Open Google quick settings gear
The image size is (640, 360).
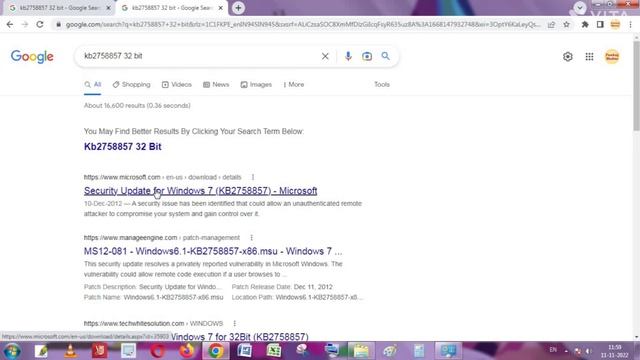(x=568, y=57)
